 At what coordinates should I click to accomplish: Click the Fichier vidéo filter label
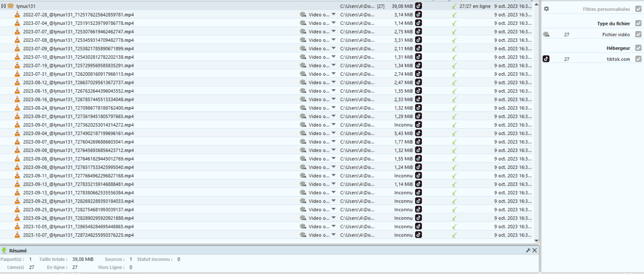pos(616,35)
